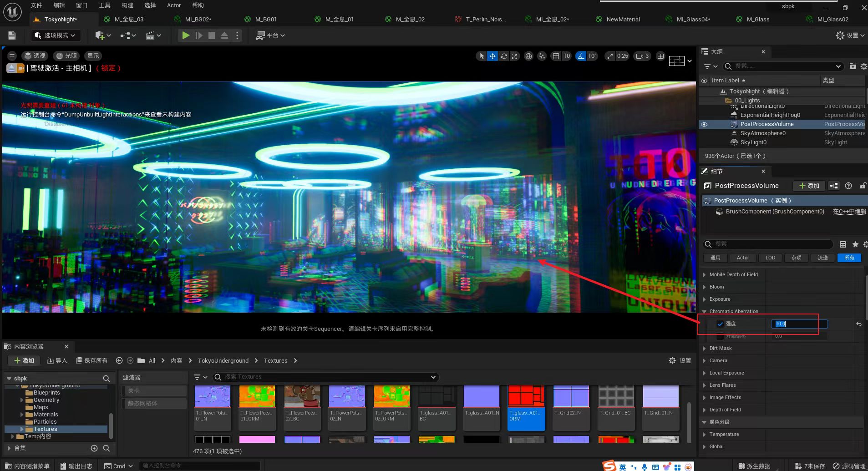Create new folder in outliner
Image resolution: width=868 pixels, height=471 pixels.
(x=853, y=66)
